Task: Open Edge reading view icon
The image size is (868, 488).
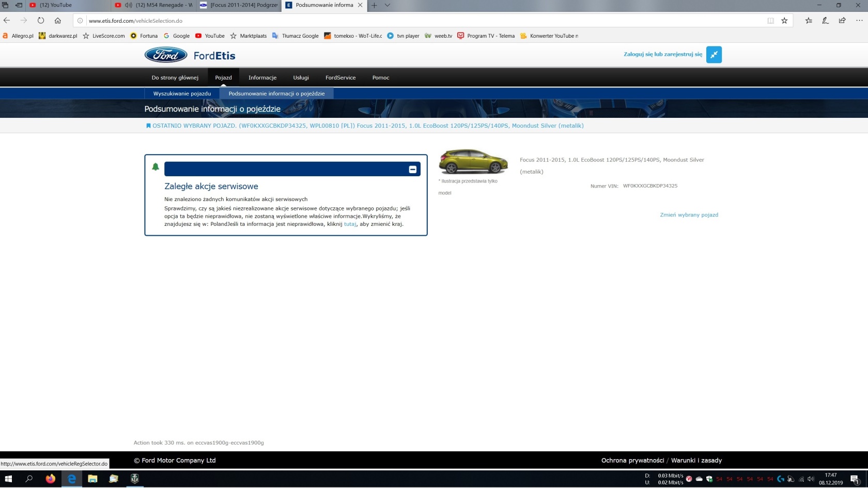Action: [x=770, y=21]
